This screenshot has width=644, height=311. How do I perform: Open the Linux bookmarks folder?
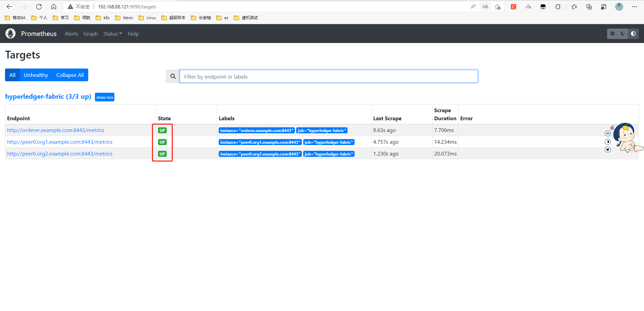click(x=147, y=18)
